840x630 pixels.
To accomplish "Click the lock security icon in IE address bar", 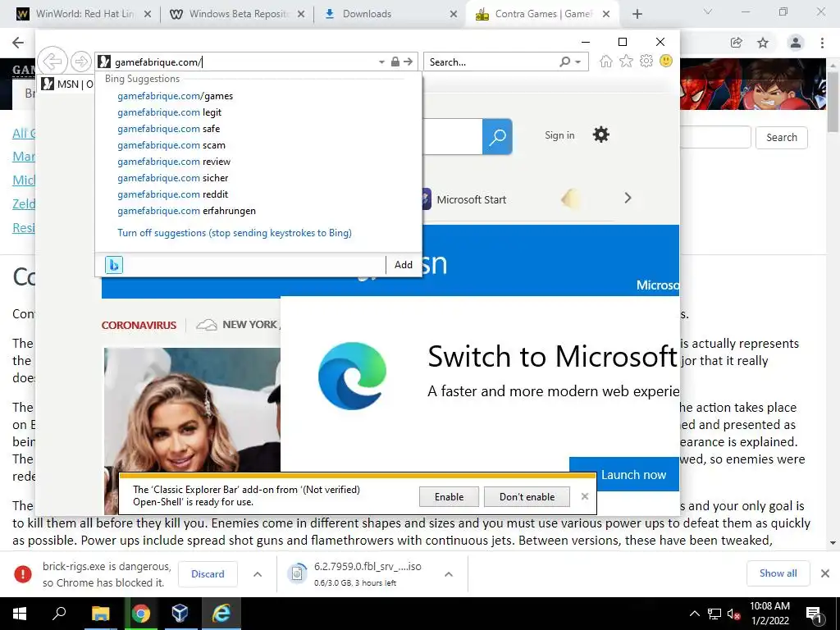I will pyautogui.click(x=395, y=62).
